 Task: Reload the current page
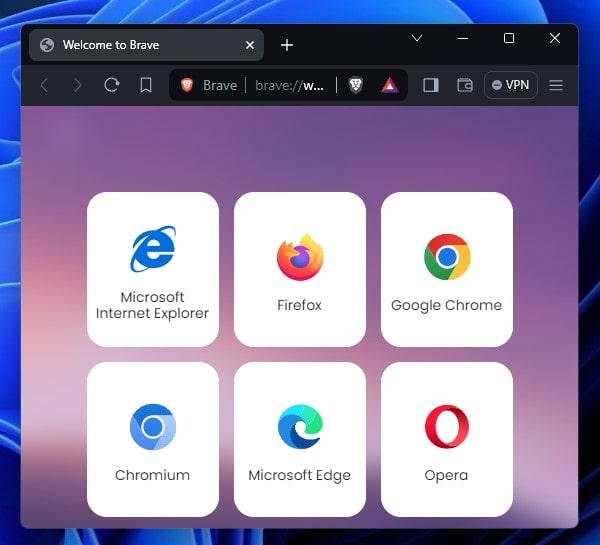(112, 85)
